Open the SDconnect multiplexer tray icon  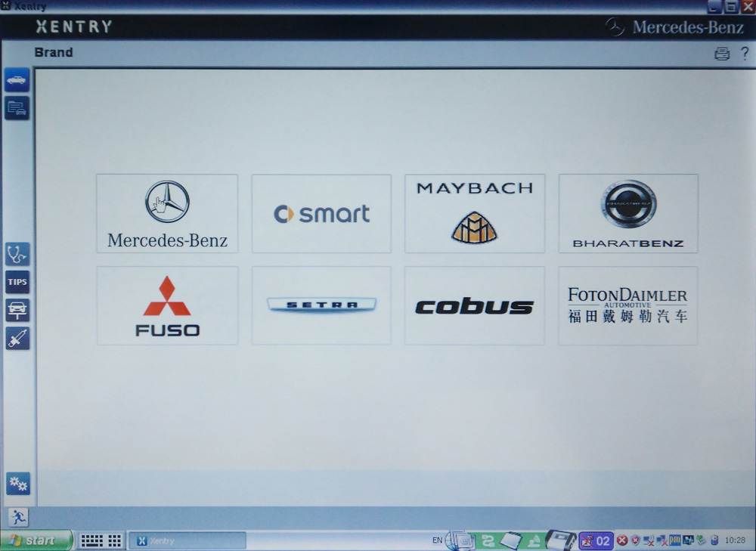pos(559,540)
